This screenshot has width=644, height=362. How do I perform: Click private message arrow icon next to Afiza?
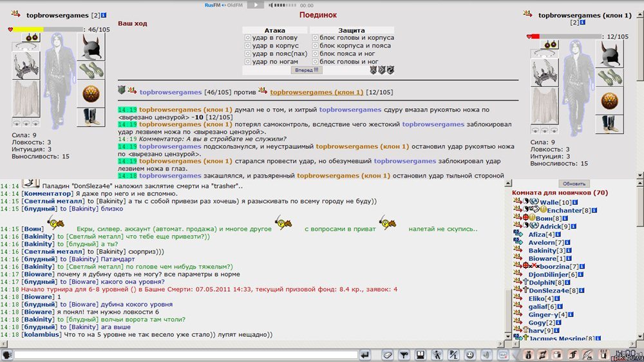click(x=518, y=234)
